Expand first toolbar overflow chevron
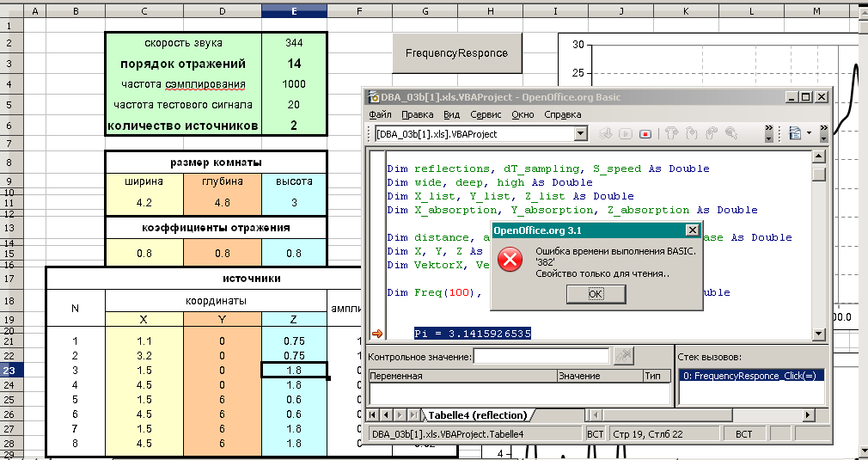 (x=769, y=133)
